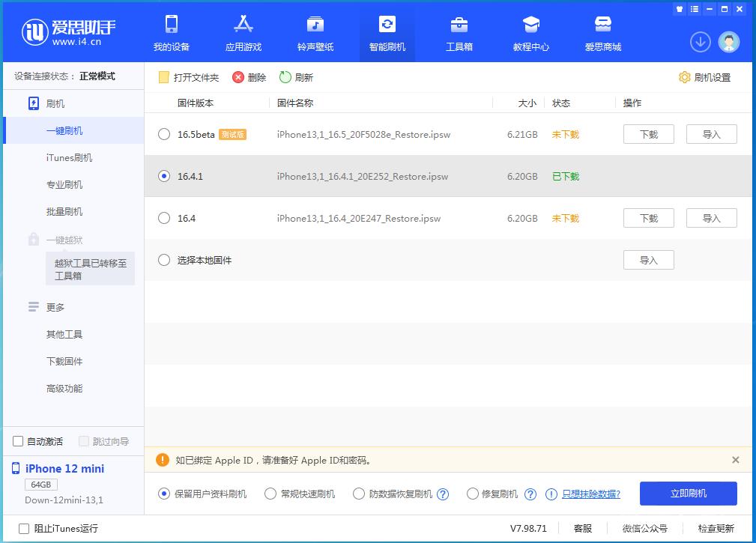The image size is (756, 543).
Task: Collapse the 刷机 sidebar section
Action: [x=55, y=103]
